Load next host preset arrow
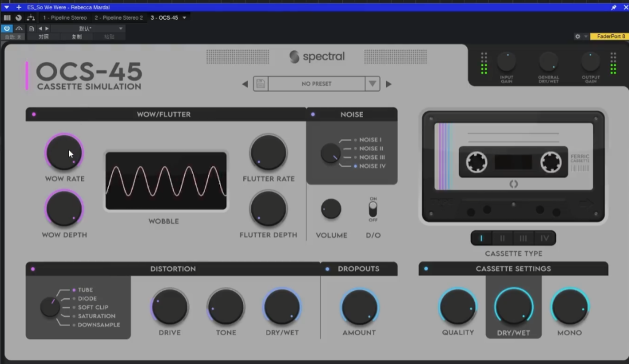This screenshot has width=629, height=364. [47, 28]
